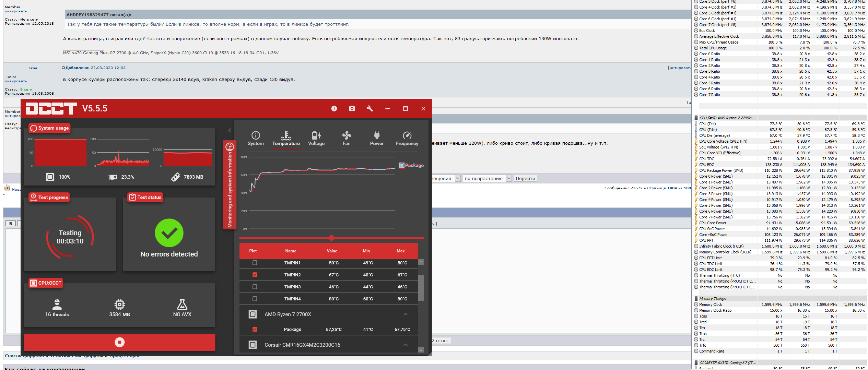Click Max column header in sensor table
868x370 pixels.
pyautogui.click(x=401, y=251)
